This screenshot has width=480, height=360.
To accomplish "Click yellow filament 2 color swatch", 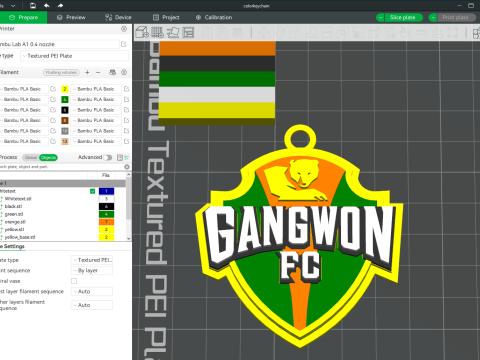I will click(x=65, y=89).
